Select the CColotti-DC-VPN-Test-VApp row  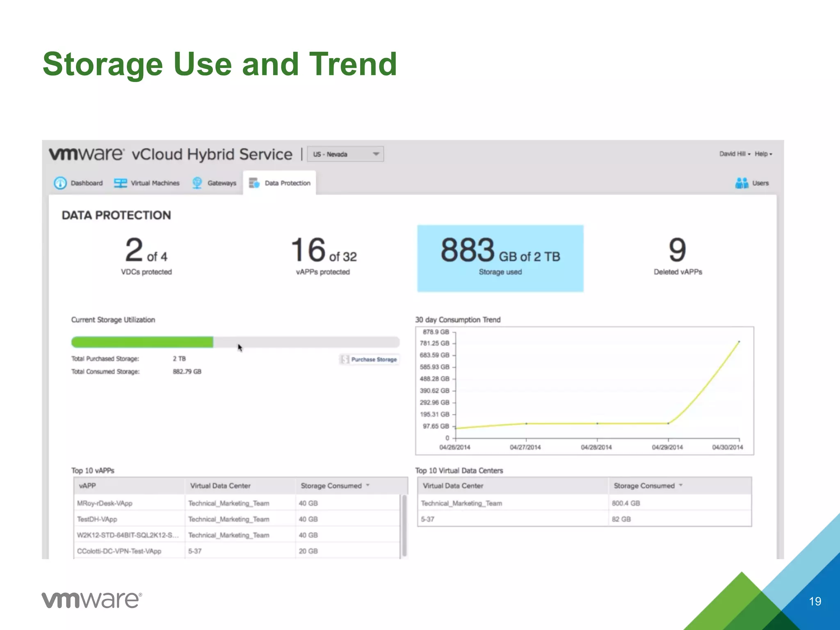pyautogui.click(x=237, y=551)
